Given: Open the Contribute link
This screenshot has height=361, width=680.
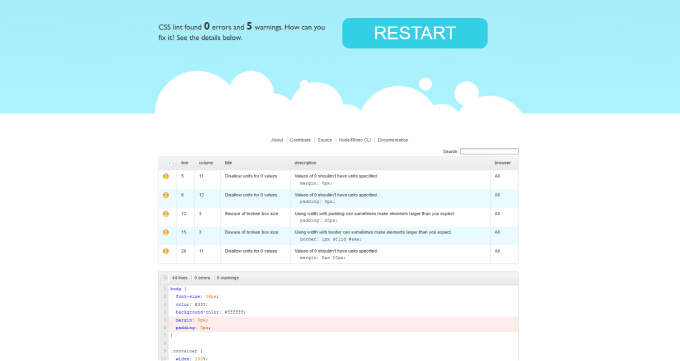Looking at the screenshot, I should 300,140.
